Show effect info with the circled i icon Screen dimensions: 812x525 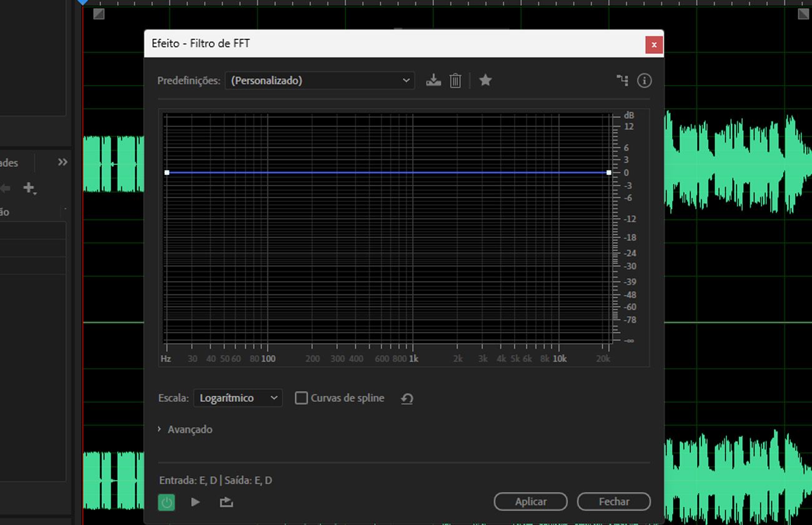[644, 80]
